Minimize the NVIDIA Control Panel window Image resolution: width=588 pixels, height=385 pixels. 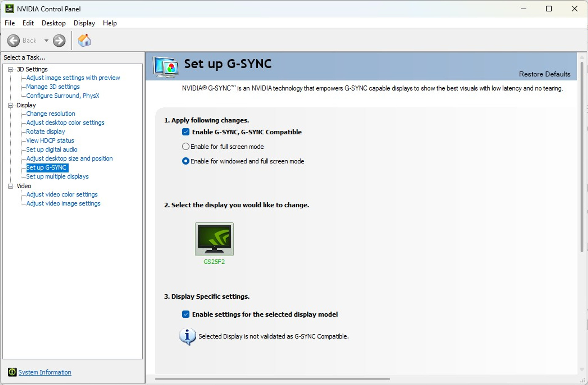[523, 9]
